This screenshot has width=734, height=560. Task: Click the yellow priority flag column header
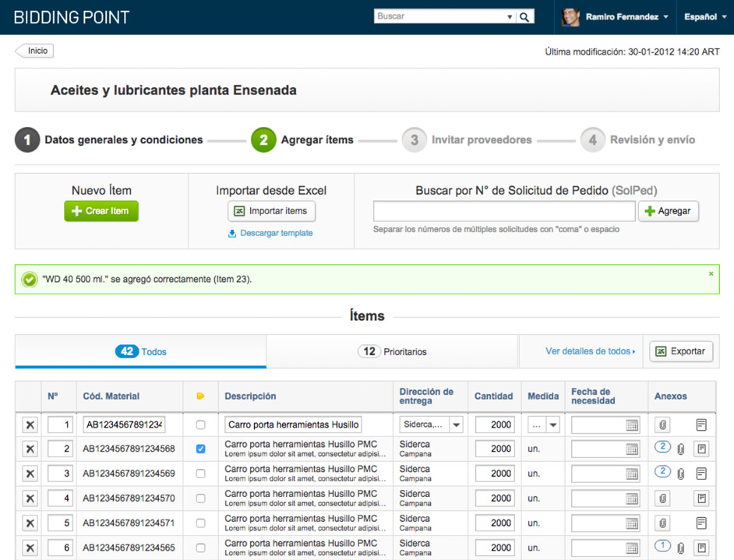pos(200,396)
